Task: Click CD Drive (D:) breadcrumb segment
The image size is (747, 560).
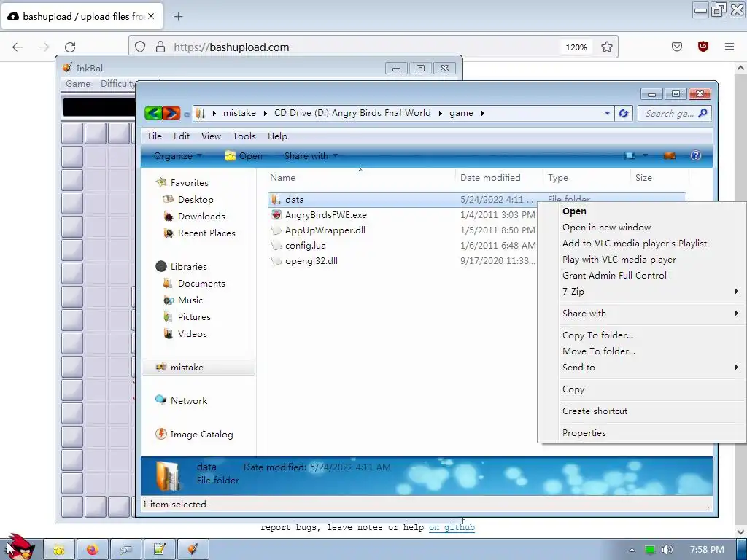Action: click(352, 113)
